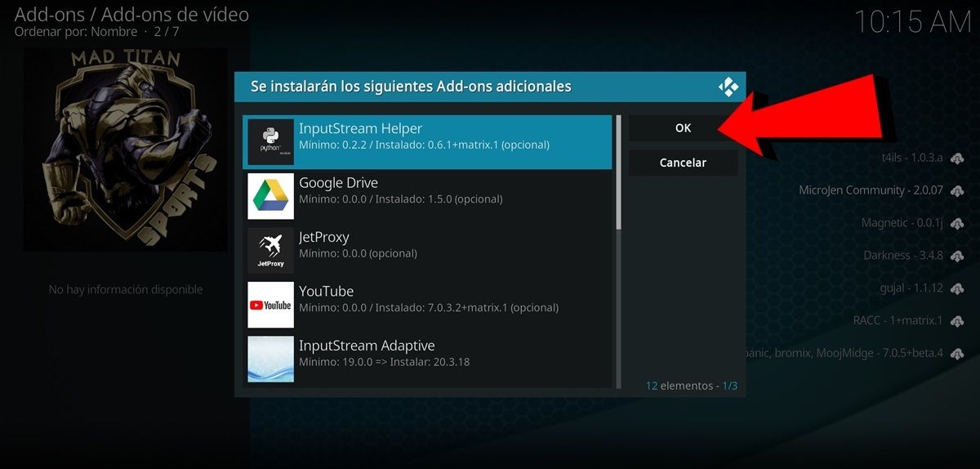The height and width of the screenshot is (469, 980).
Task: Click the No hay información disponible text
Action: 126,289
